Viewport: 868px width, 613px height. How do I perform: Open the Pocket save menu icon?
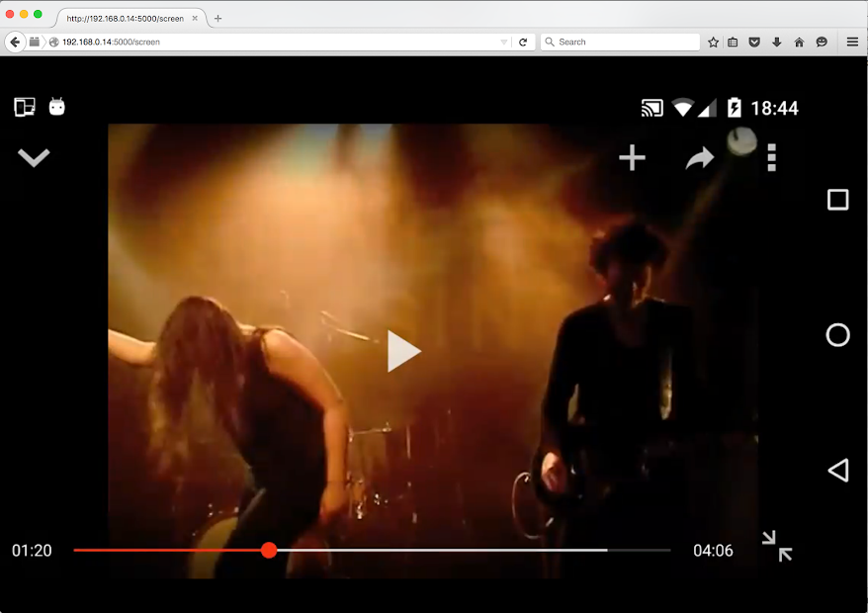tap(753, 42)
